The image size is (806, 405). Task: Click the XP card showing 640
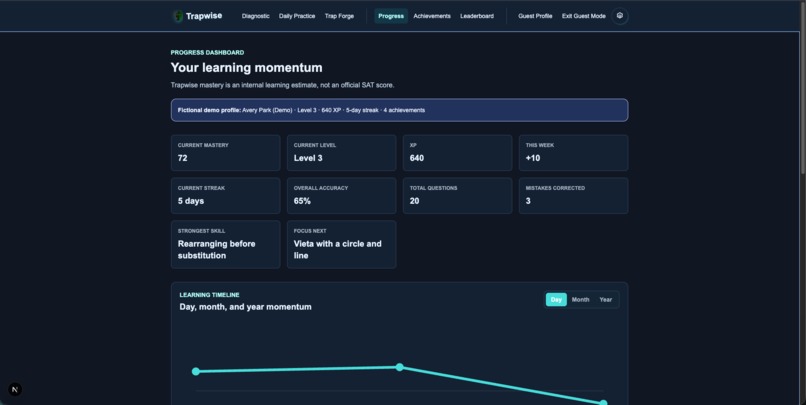[457, 153]
